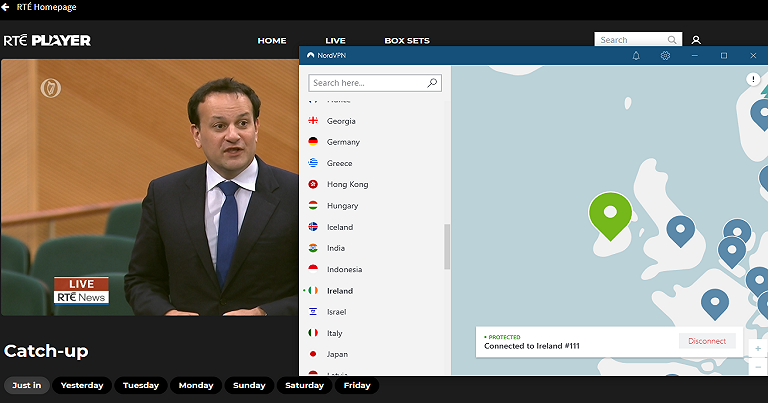768x403 pixels.
Task: Open NordVPN notifications bell
Action: pos(636,56)
